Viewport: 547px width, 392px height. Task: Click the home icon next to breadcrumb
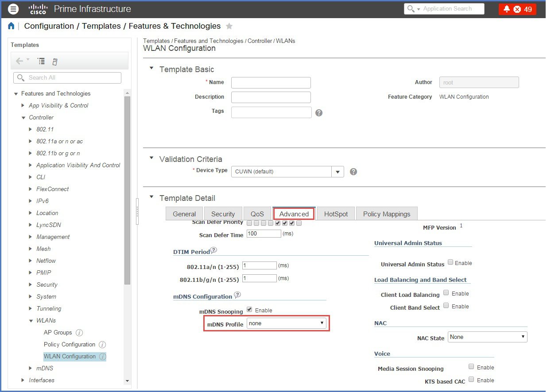(x=11, y=26)
